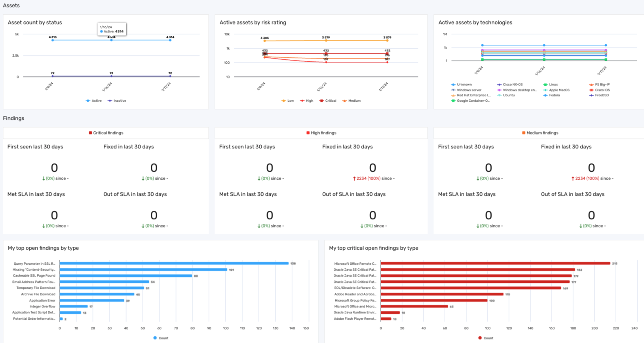Select the Microsoft Office Remote C... bar

click(x=496, y=263)
